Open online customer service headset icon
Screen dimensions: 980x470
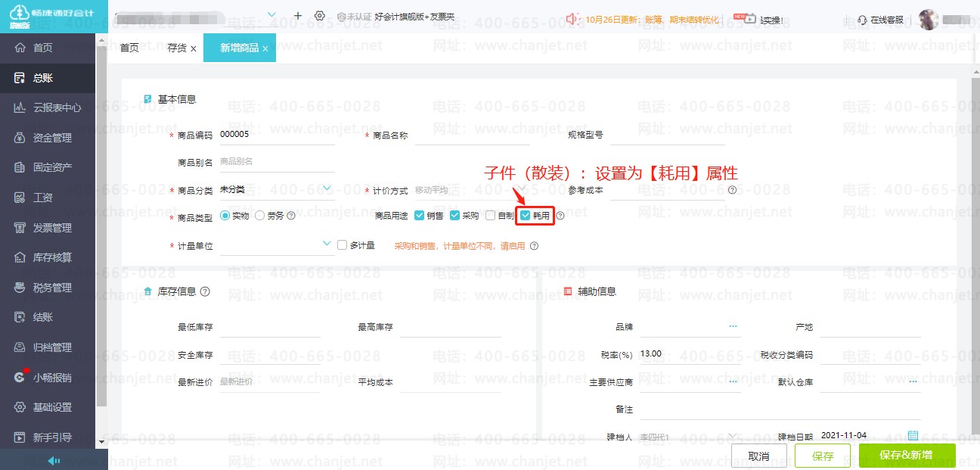[x=863, y=20]
